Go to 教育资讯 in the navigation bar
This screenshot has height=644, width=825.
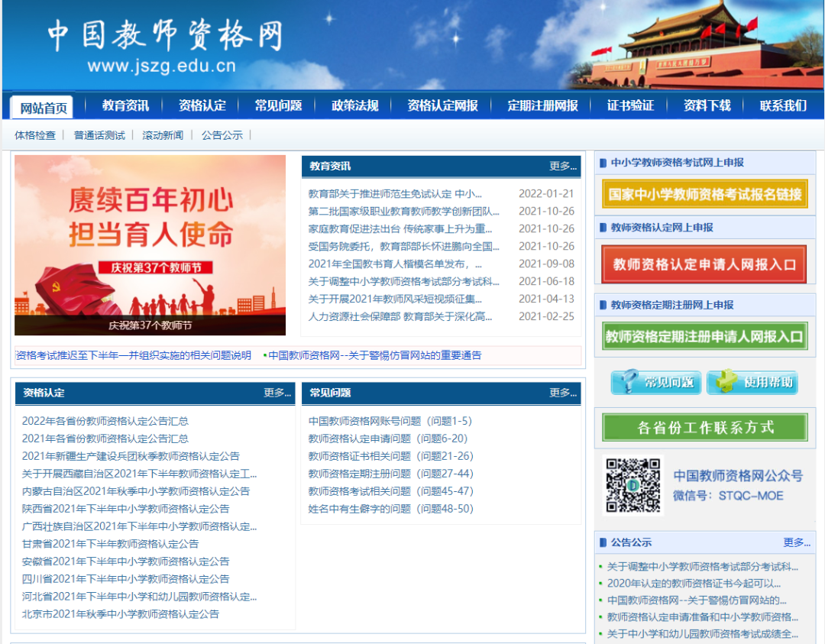(125, 105)
